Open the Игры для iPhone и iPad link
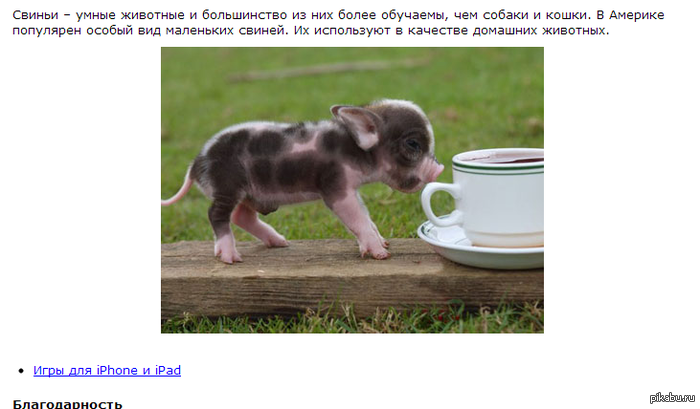This screenshot has width=700, height=409. pyautogui.click(x=107, y=371)
